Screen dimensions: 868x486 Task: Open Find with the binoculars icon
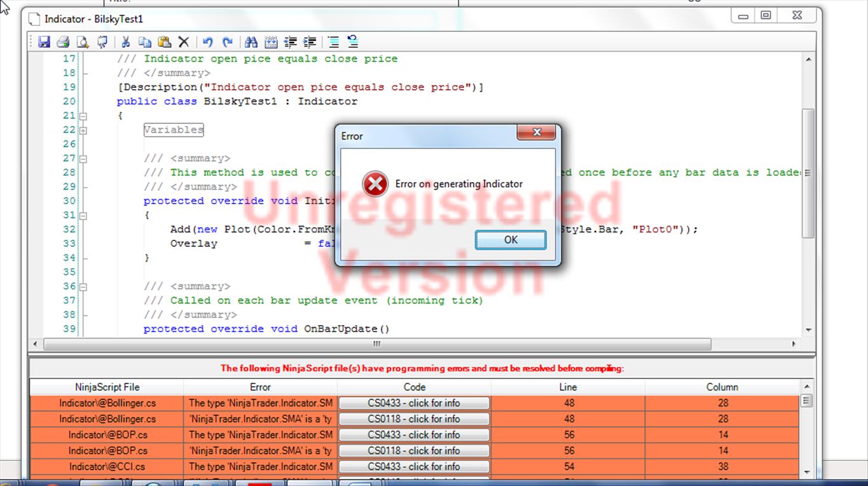tap(251, 42)
